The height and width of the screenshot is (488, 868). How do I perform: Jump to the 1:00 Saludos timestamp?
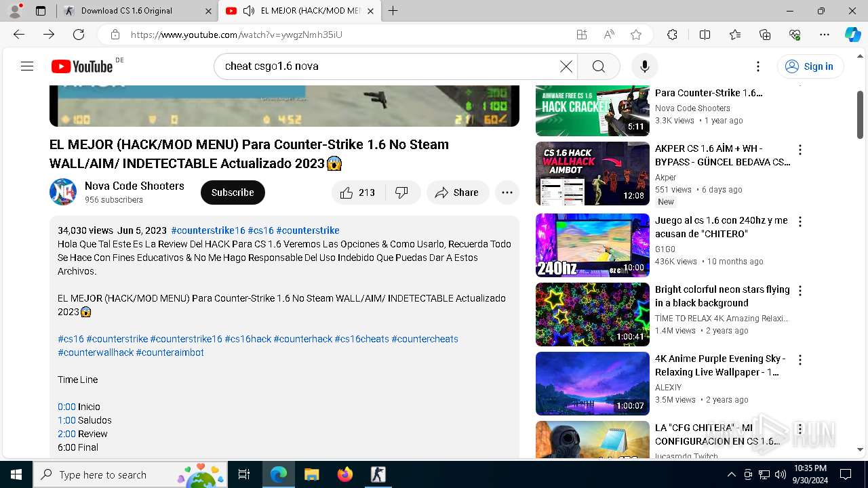coord(66,420)
